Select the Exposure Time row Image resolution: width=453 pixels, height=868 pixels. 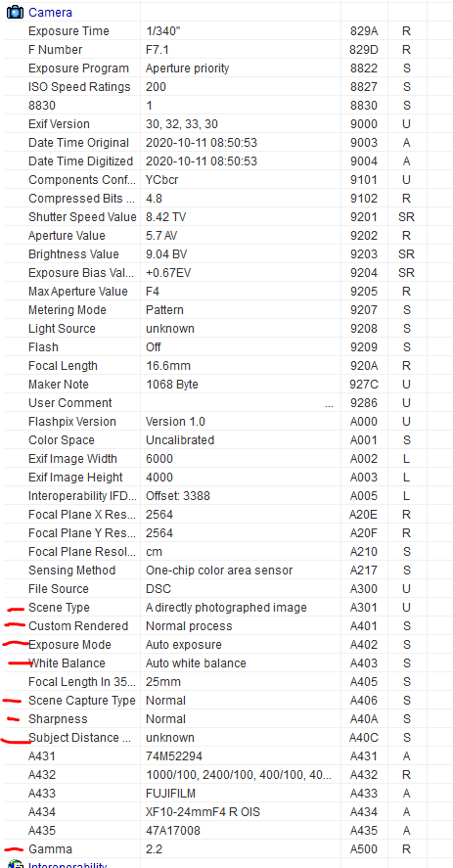(x=227, y=31)
